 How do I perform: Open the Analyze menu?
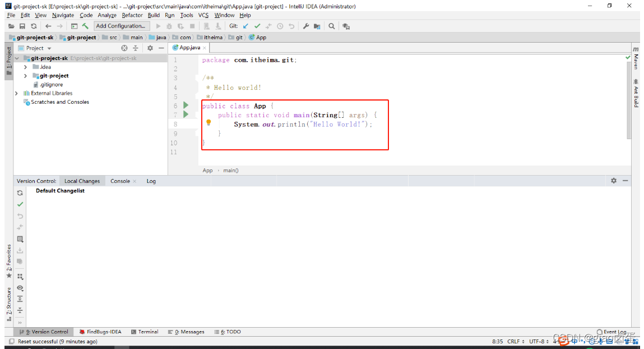point(107,15)
